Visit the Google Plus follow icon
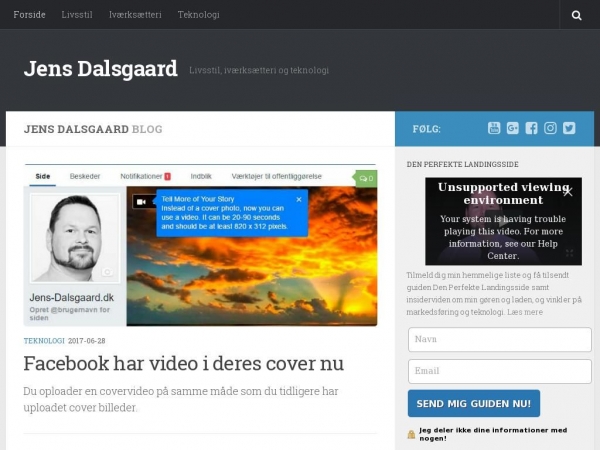Viewport: 600px width, 450px height. [x=513, y=128]
